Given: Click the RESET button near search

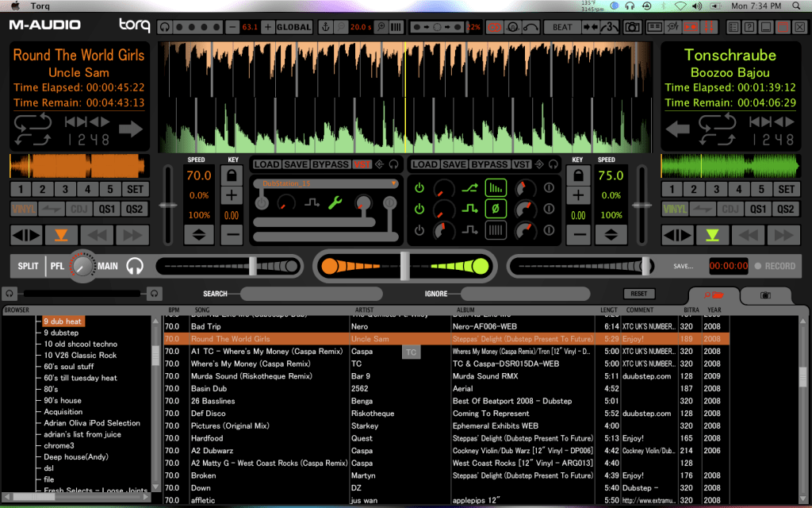Looking at the screenshot, I should pos(639,294).
